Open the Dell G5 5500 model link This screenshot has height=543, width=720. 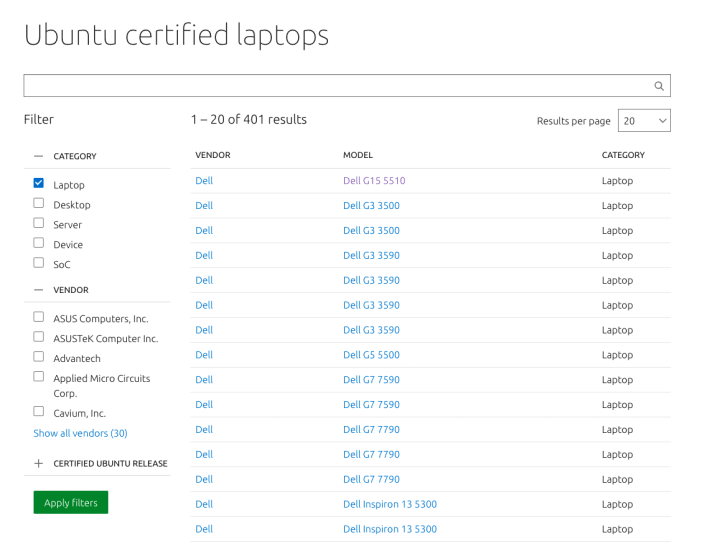371,355
